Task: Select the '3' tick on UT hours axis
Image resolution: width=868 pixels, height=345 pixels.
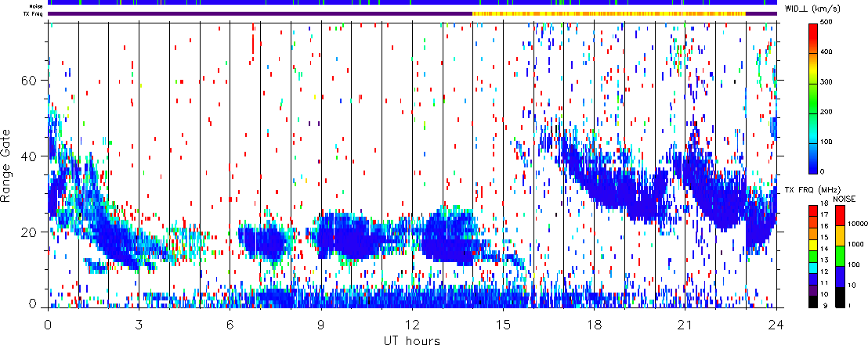Action: pyautogui.click(x=139, y=325)
